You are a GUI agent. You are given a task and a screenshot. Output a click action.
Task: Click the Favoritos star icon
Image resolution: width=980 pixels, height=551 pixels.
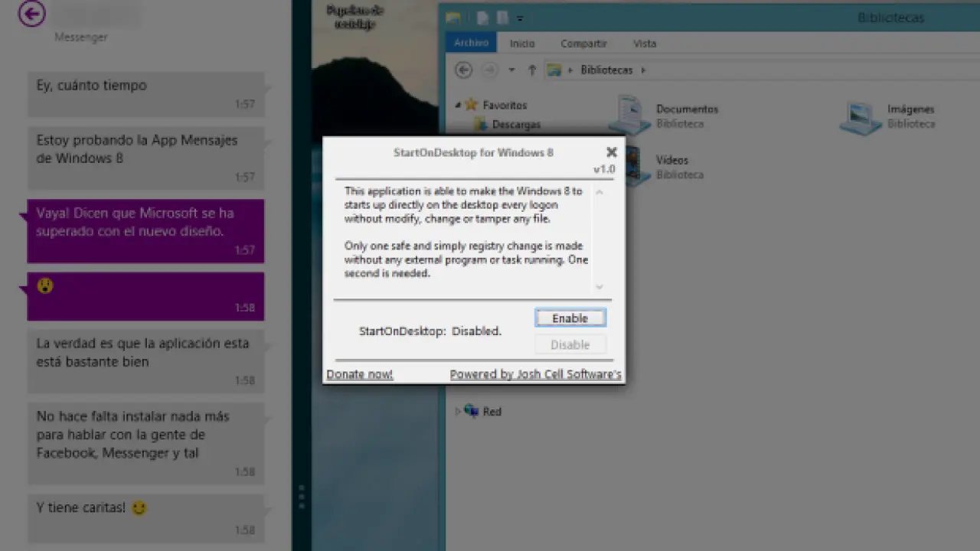point(472,105)
